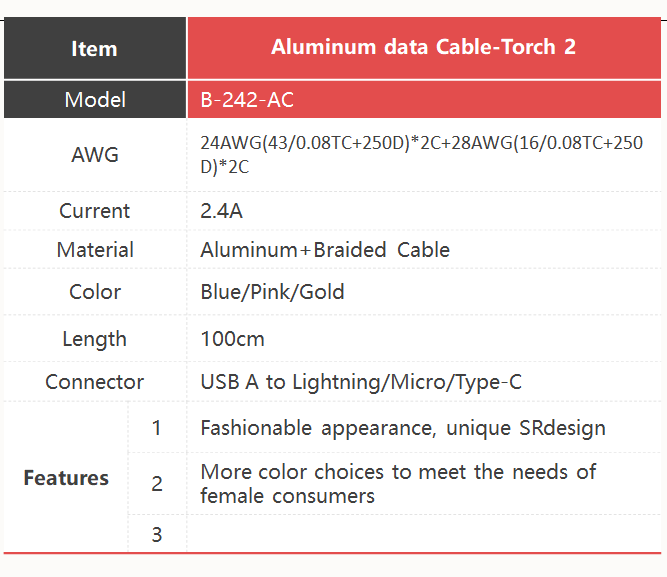Click the Connector row label

click(94, 382)
